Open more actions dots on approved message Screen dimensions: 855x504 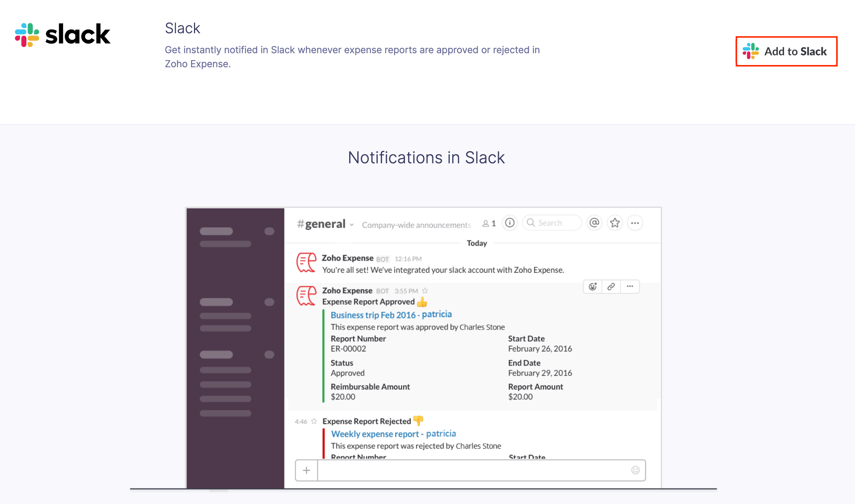point(630,286)
